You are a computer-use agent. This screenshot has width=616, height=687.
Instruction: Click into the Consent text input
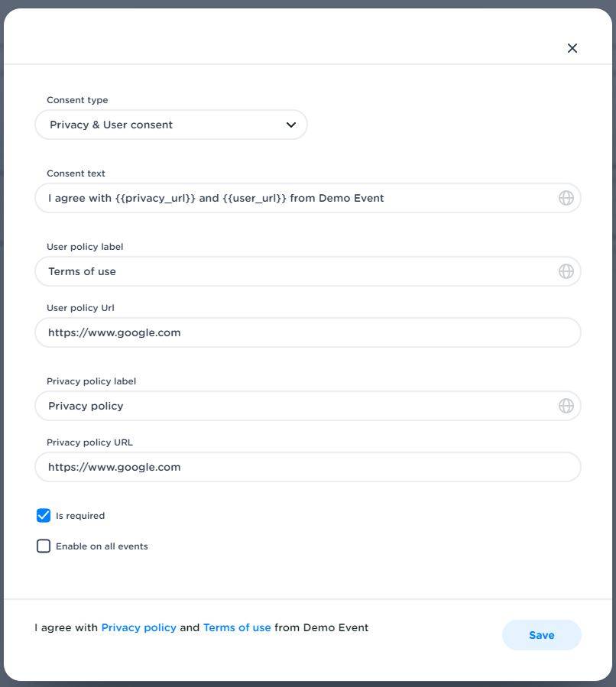pos(298,198)
